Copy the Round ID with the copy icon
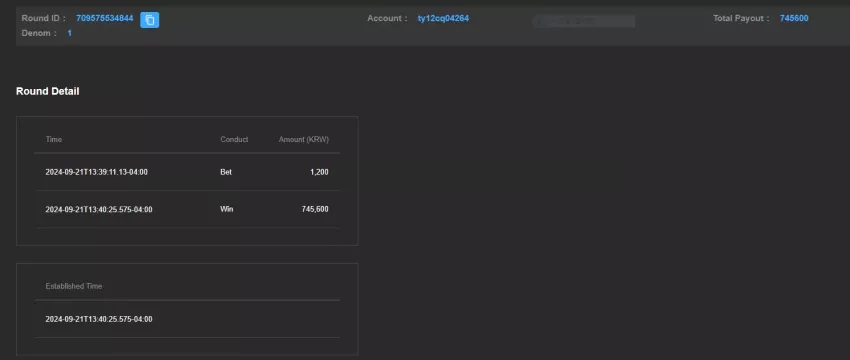Screen dimensions: 850x360 (x=150, y=20)
